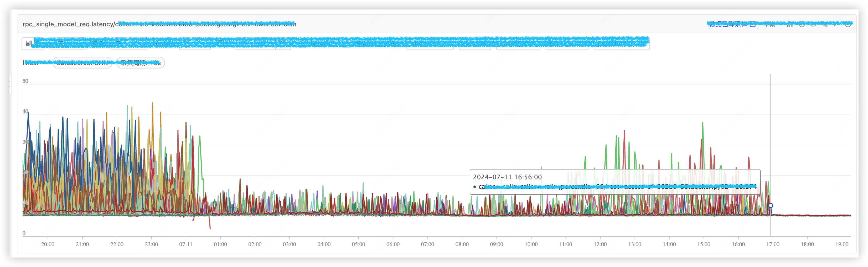Click the rightmost circular icon in panel header
Viewport: 868px width, 267px height.
848,24
